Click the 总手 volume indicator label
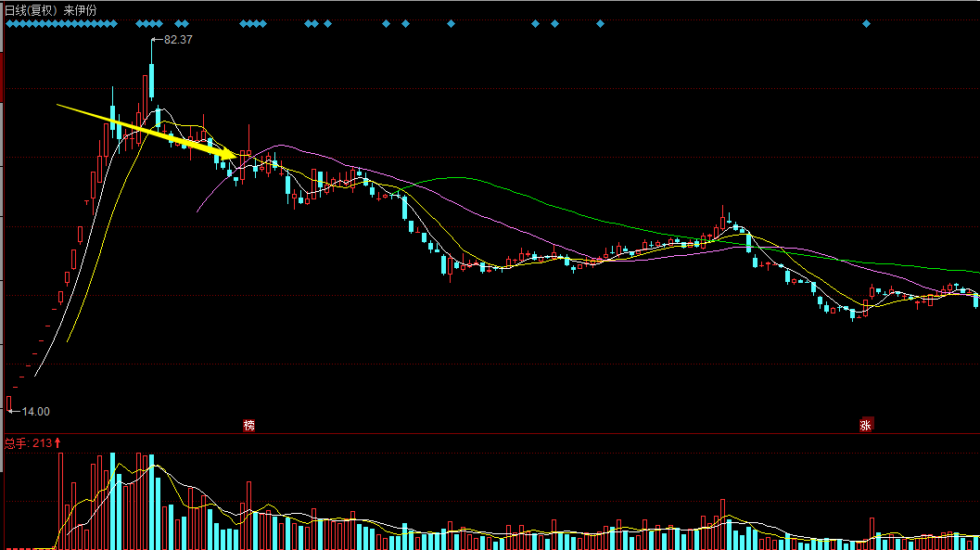This screenshot has width=980, height=550. click(x=16, y=443)
